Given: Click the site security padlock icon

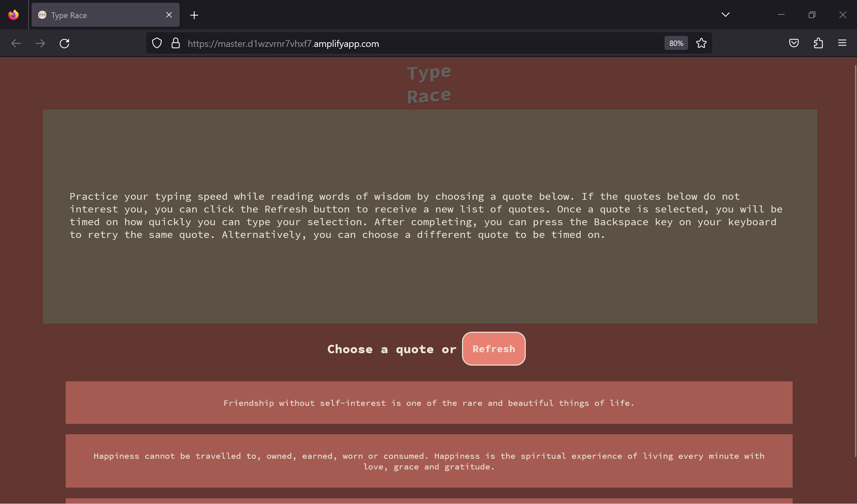Looking at the screenshot, I should pyautogui.click(x=175, y=44).
